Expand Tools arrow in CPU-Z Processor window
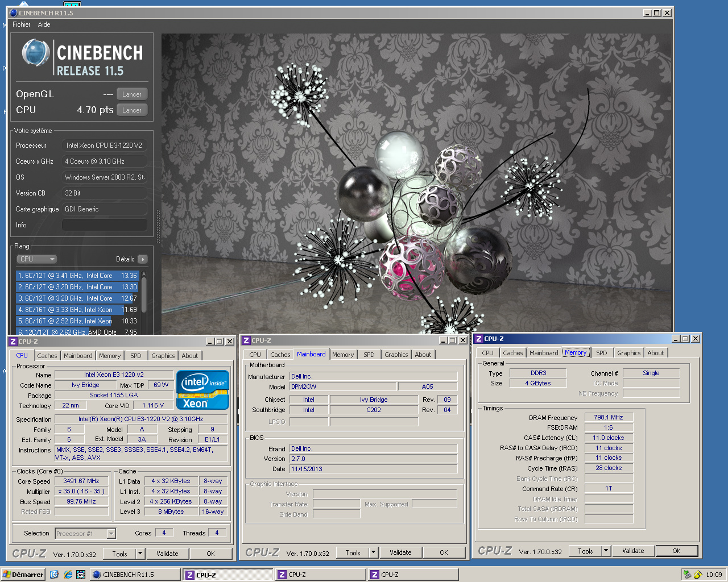This screenshot has width=728, height=582. [x=140, y=554]
